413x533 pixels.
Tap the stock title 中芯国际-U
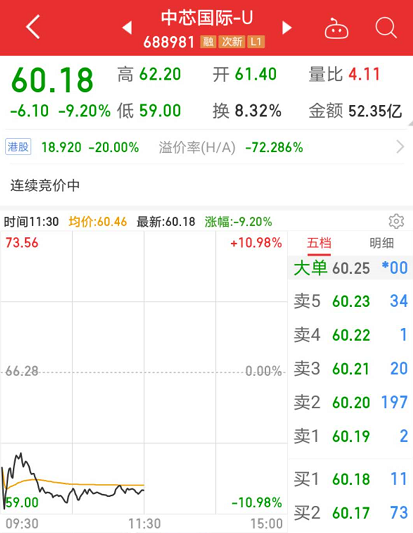tap(207, 18)
